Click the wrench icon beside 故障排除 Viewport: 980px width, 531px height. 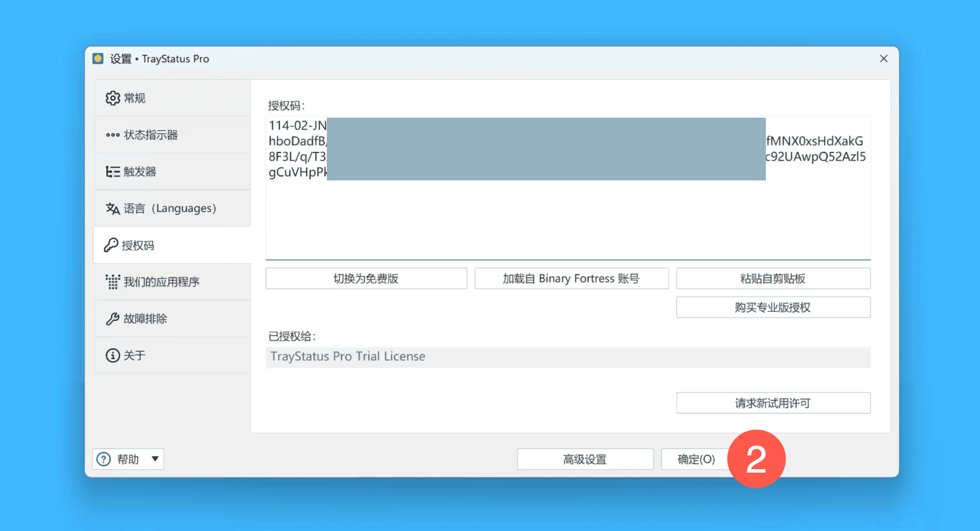click(113, 319)
